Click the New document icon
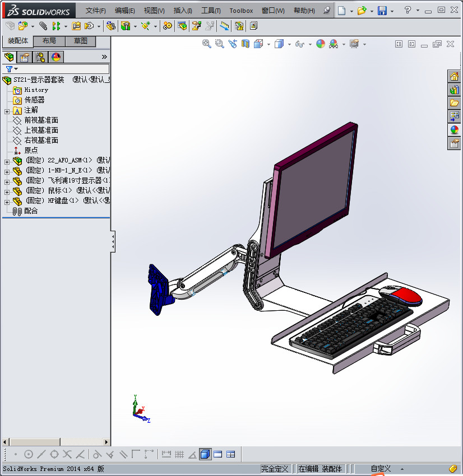The height and width of the screenshot is (476, 463). point(342,11)
